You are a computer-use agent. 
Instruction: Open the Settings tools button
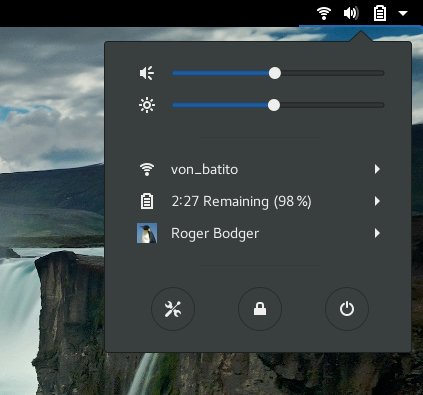pyautogui.click(x=173, y=309)
